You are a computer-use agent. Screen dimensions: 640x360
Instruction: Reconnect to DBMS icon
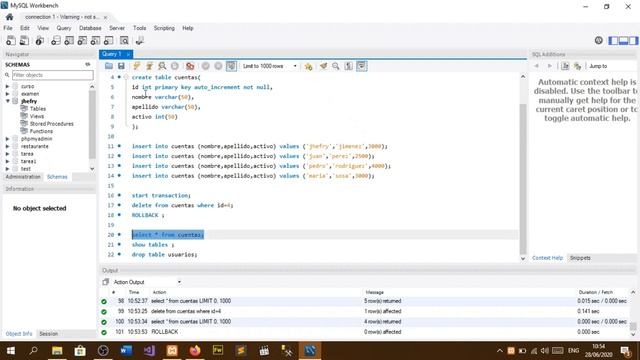pos(140,40)
